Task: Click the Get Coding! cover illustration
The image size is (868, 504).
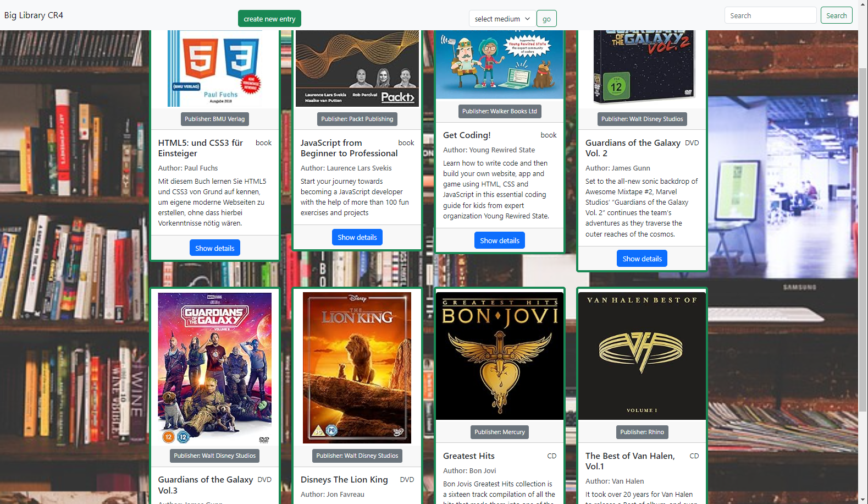Action: tap(500, 64)
